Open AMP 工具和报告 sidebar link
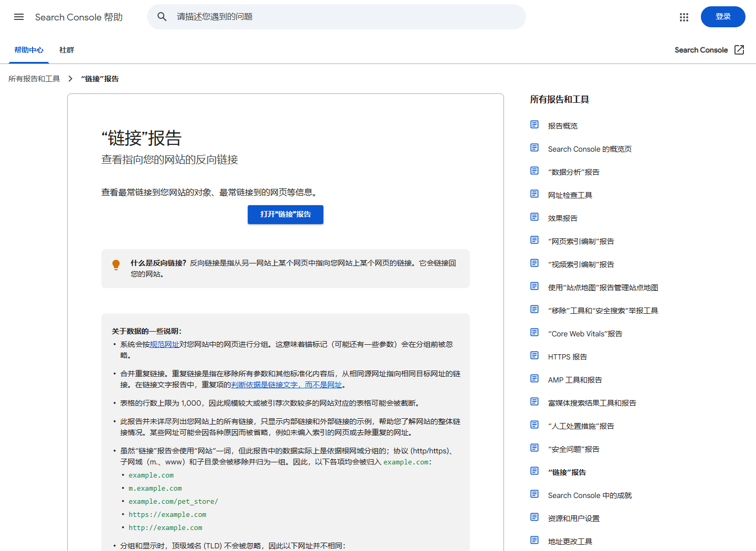 coord(575,380)
